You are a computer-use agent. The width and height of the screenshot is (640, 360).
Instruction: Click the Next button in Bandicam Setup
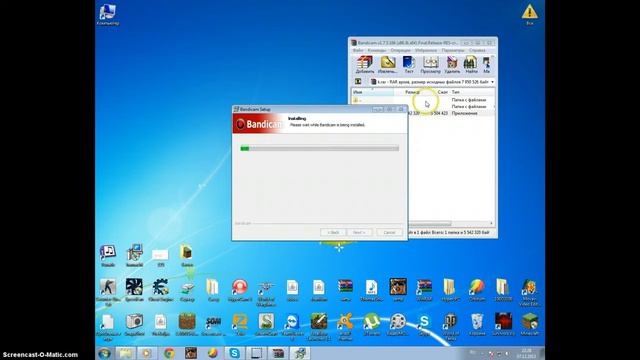click(x=359, y=232)
